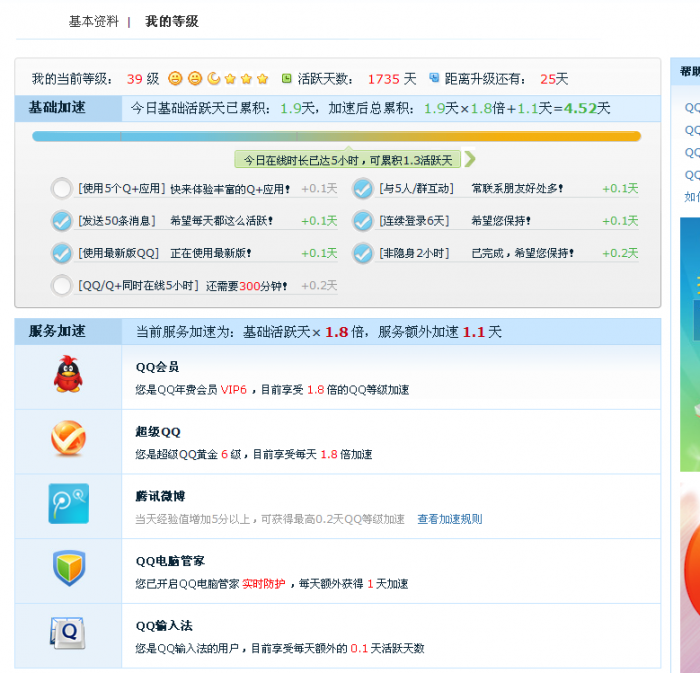Toggle the 与5人/群互动 task checkmark
This screenshot has width=700, height=673.
pos(362,188)
